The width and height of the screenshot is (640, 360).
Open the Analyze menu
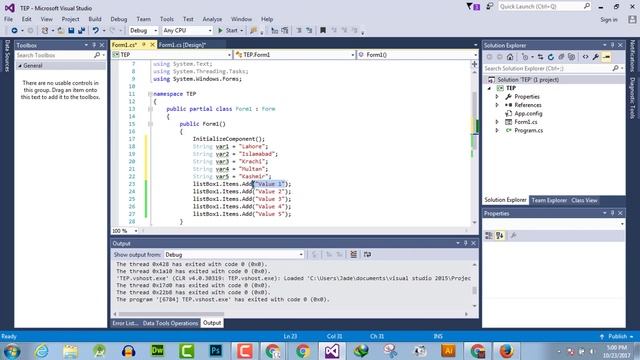212,19
